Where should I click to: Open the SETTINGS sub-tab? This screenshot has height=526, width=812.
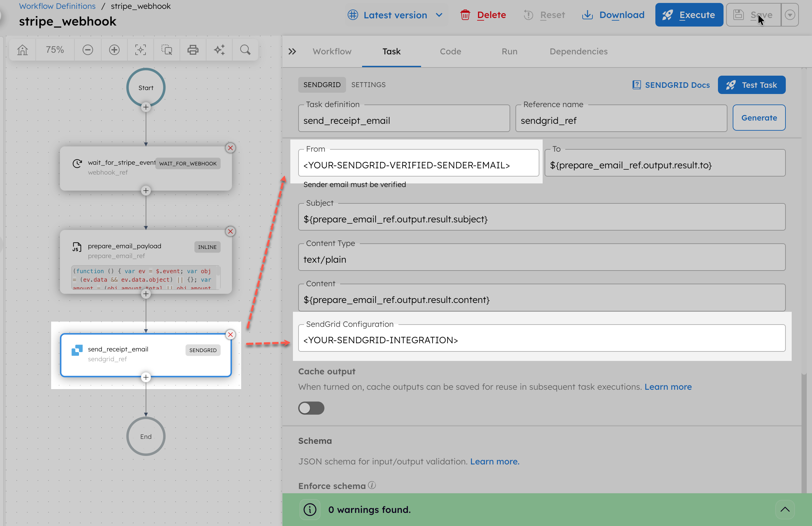(368, 85)
